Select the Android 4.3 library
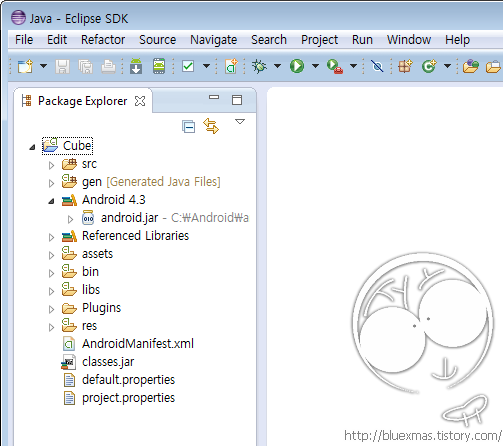The height and width of the screenshot is (446, 503). pyautogui.click(x=104, y=200)
